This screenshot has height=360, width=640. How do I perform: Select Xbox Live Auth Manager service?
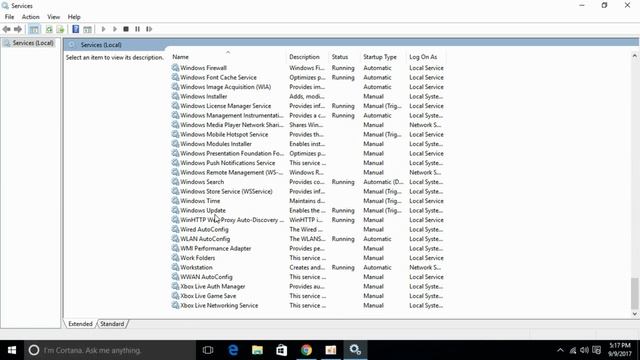tap(213, 287)
